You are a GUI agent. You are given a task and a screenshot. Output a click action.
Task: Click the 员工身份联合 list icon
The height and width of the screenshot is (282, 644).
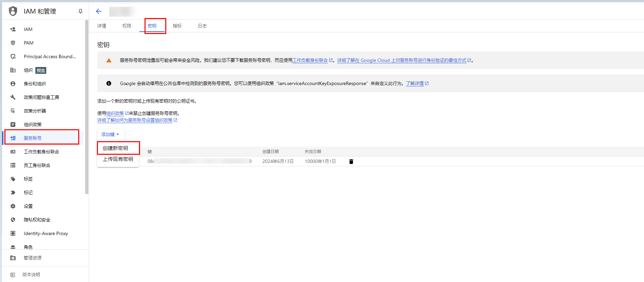[x=13, y=165]
